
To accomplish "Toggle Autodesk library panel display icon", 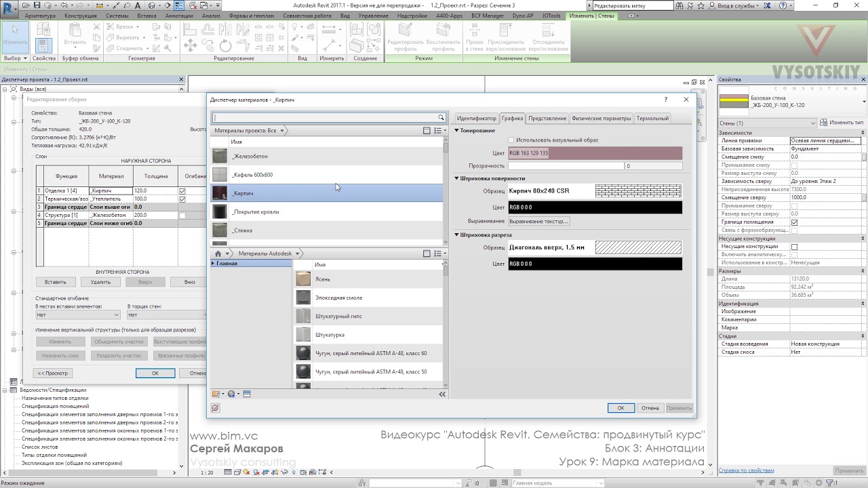I will 427,253.
